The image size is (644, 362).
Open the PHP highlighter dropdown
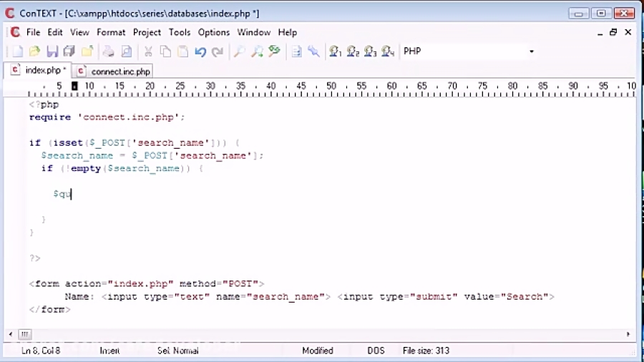tap(532, 52)
